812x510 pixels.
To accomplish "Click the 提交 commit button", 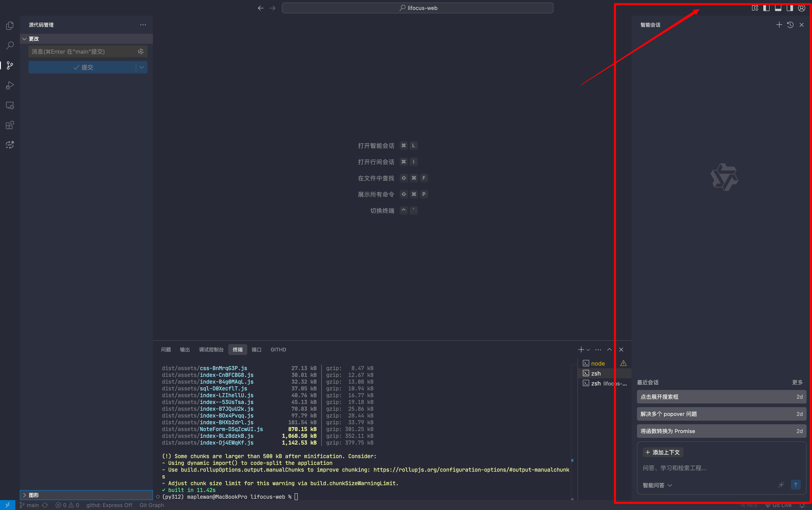I will tap(83, 67).
